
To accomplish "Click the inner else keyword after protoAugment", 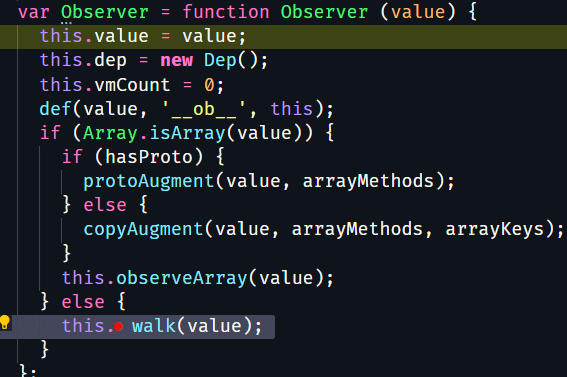I will (x=105, y=205).
